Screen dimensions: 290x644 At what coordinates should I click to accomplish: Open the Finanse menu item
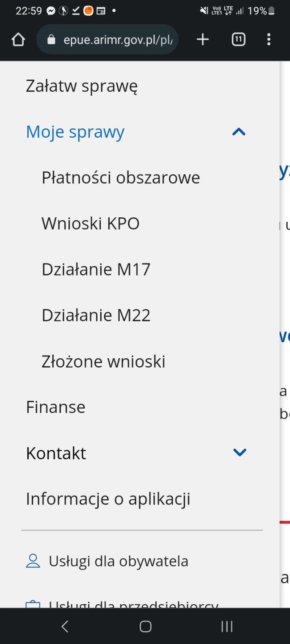55,407
